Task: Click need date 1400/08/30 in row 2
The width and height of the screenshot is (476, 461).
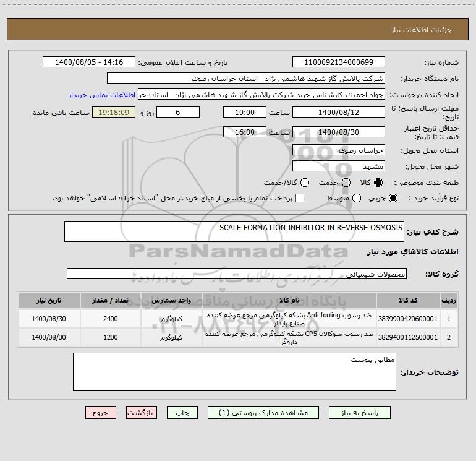Action: [49, 337]
